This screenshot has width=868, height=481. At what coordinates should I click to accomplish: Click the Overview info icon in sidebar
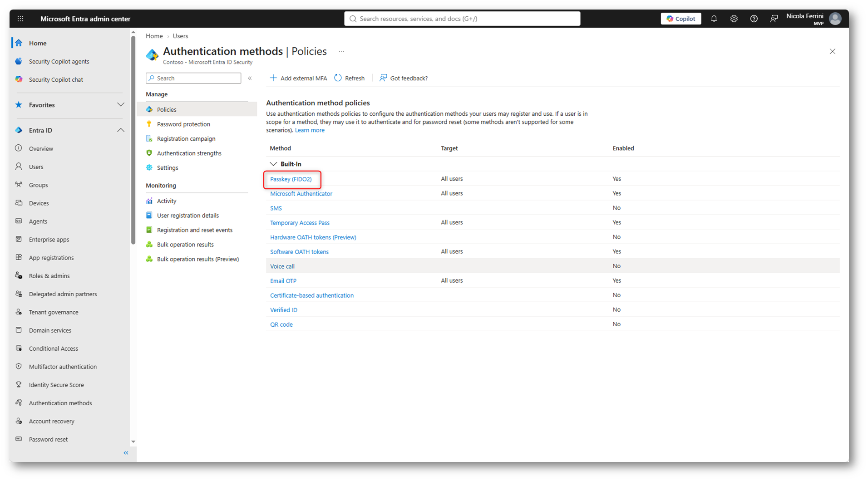point(19,148)
